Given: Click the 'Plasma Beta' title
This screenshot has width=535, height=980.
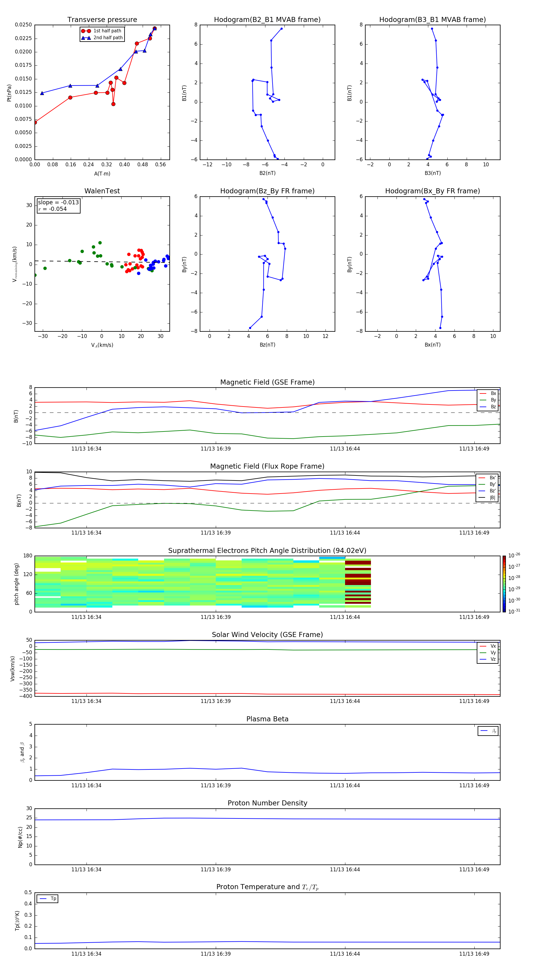Looking at the screenshot, I should coord(267,719).
